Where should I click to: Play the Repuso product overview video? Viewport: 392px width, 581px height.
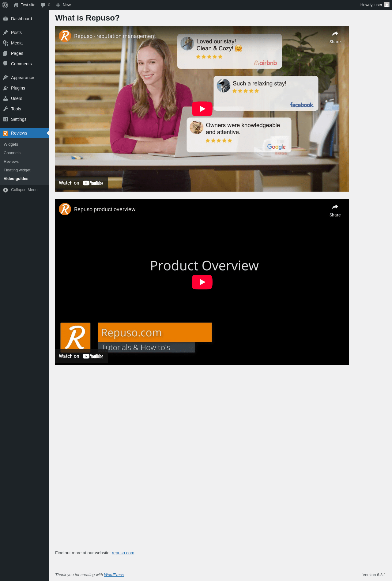[x=202, y=282]
